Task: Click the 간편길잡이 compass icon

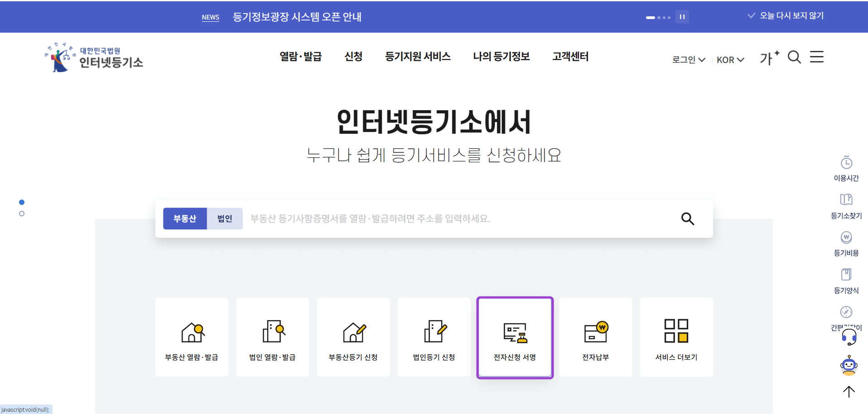Action: coord(846,312)
